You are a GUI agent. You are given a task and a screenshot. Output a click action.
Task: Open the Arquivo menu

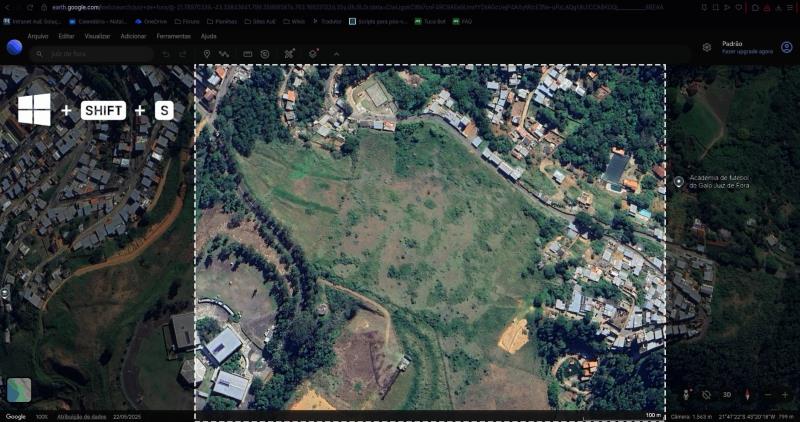38,36
